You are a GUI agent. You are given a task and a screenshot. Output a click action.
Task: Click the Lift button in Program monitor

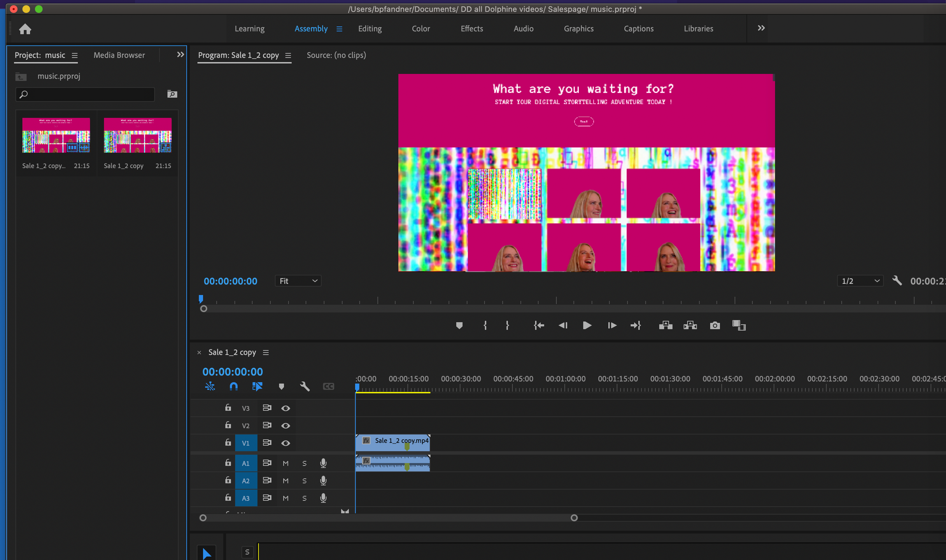coord(666,325)
